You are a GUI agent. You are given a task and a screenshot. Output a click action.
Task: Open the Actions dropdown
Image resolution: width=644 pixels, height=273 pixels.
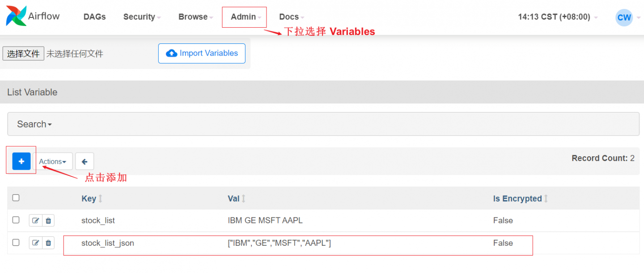[52, 162]
